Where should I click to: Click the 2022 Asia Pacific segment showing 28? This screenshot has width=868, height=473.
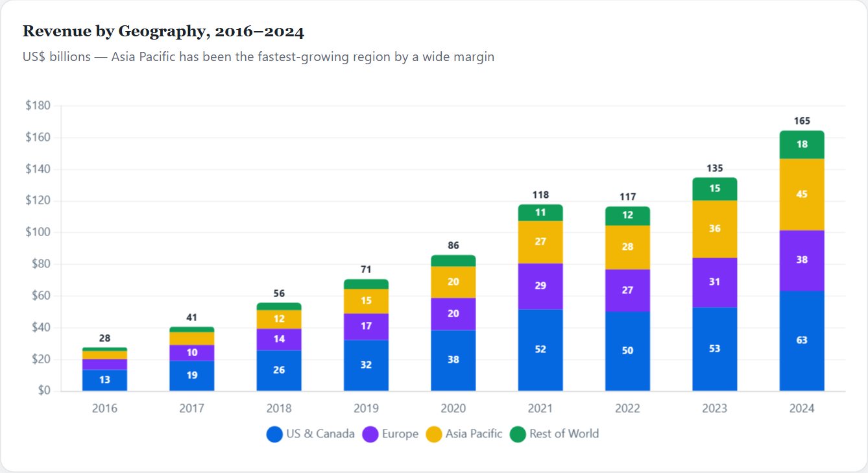(627, 247)
